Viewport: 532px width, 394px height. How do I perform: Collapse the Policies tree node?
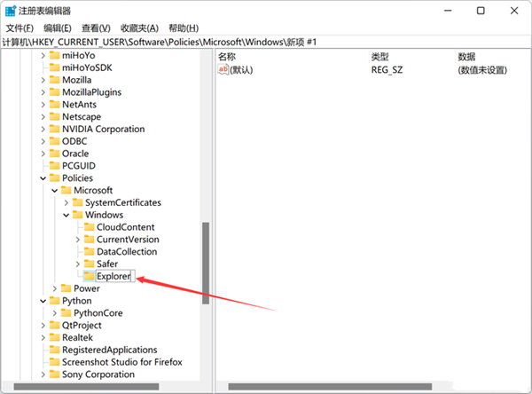click(43, 178)
